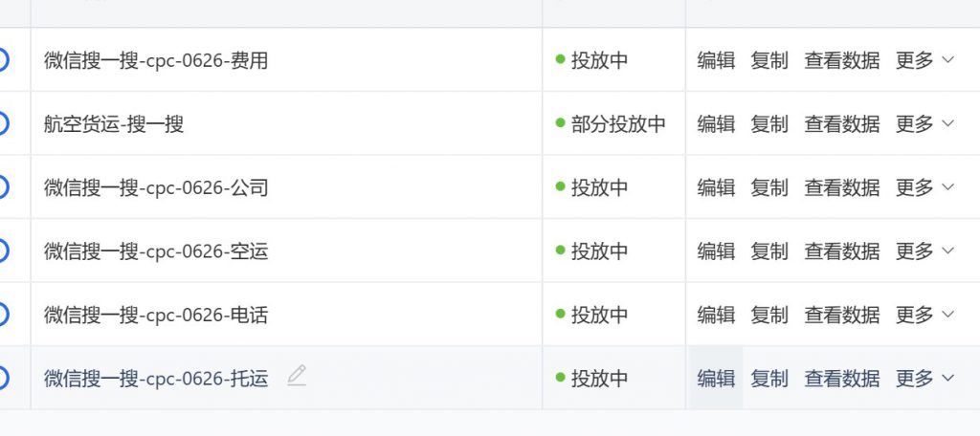Click 复制 in the 费用 row

coord(769,60)
